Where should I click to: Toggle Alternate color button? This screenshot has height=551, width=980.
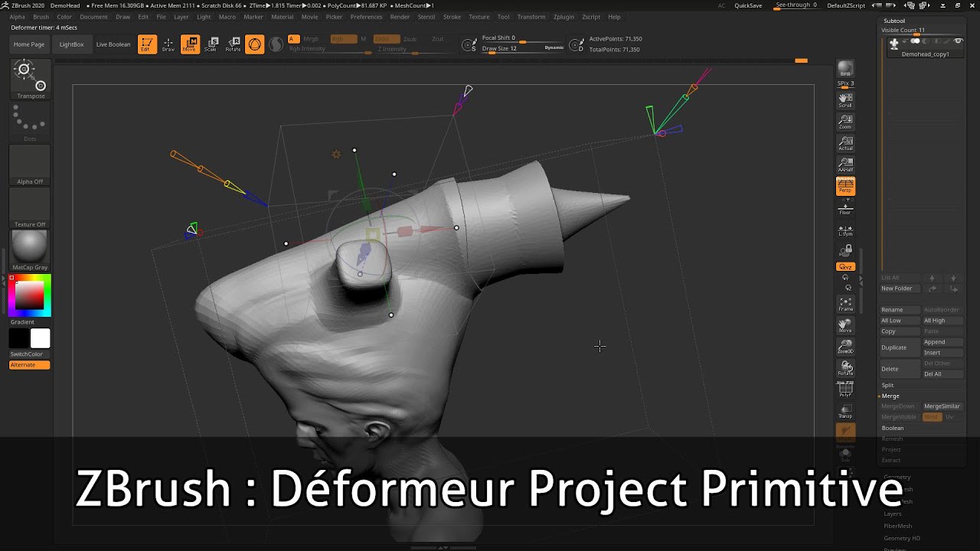tap(30, 365)
